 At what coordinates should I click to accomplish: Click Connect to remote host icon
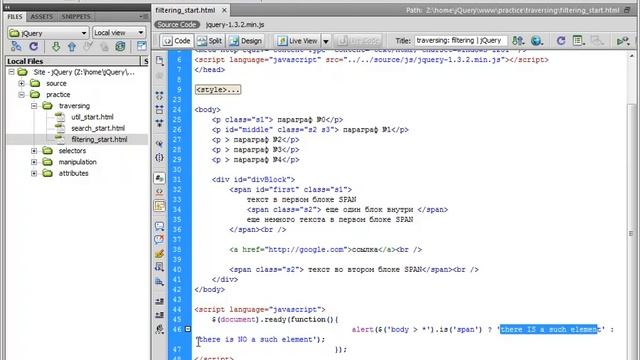point(16,46)
